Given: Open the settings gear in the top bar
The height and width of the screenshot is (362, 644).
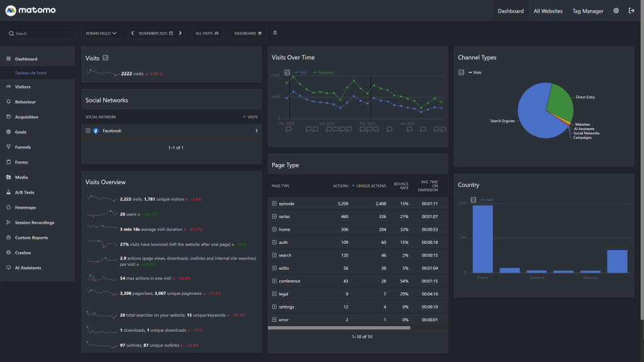Looking at the screenshot, I should click(616, 11).
